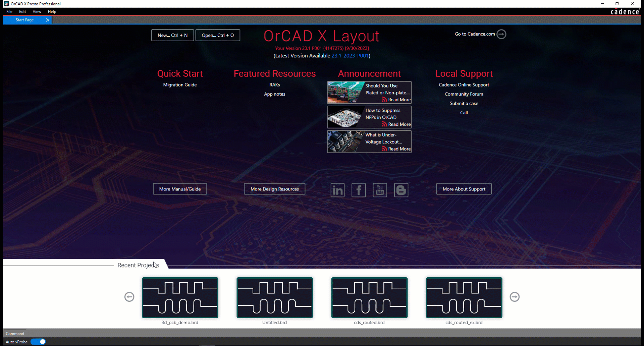Screen dimensions: 644x346
Task: Open the App notes link
Action: pyautogui.click(x=274, y=94)
